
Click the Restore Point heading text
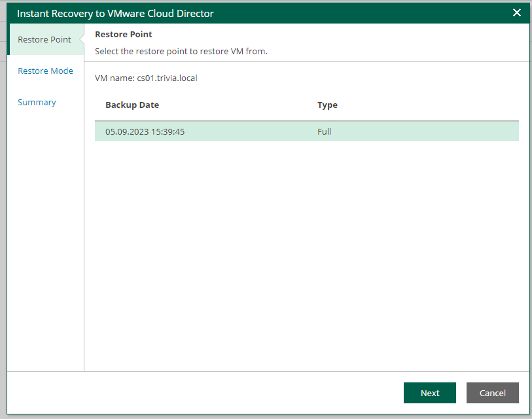(x=124, y=34)
